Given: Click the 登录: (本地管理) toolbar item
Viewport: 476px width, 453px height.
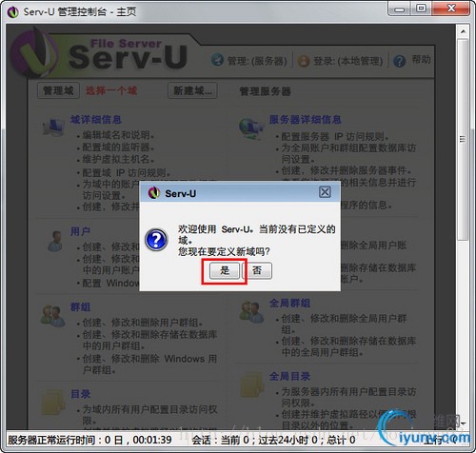Looking at the screenshot, I should (348, 61).
